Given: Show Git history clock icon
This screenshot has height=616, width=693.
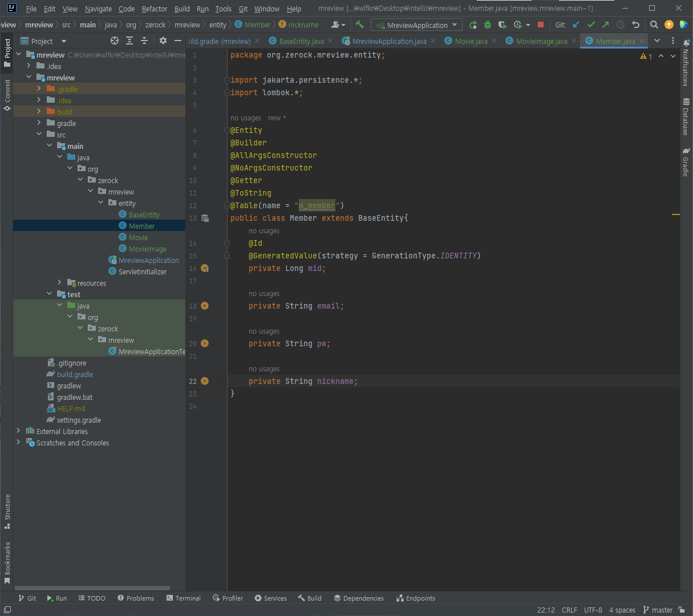Looking at the screenshot, I should [x=621, y=25].
